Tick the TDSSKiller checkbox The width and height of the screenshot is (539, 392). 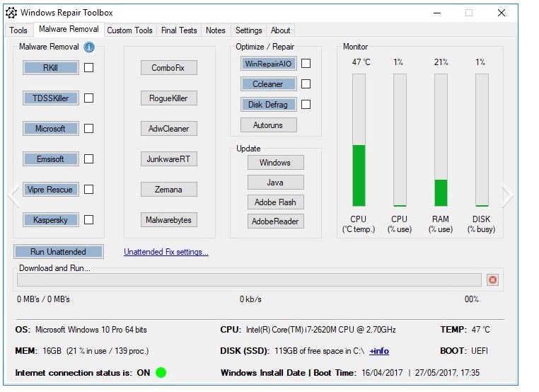coord(88,98)
